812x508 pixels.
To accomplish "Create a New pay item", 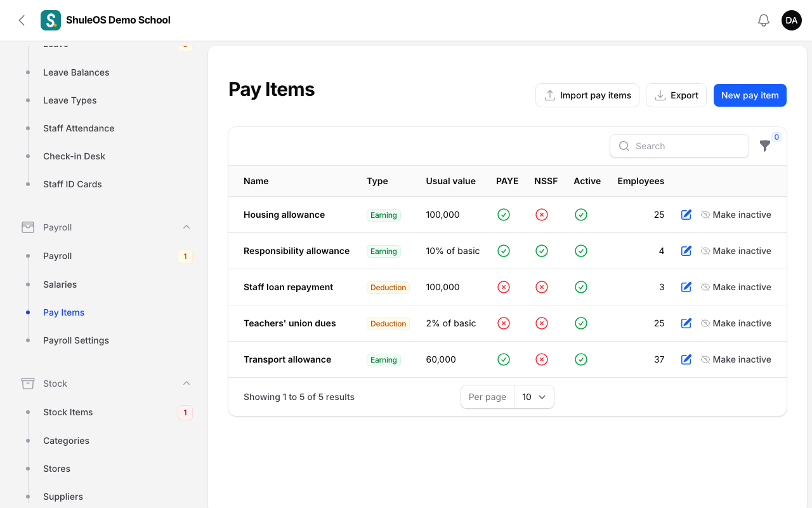I will pyautogui.click(x=750, y=95).
